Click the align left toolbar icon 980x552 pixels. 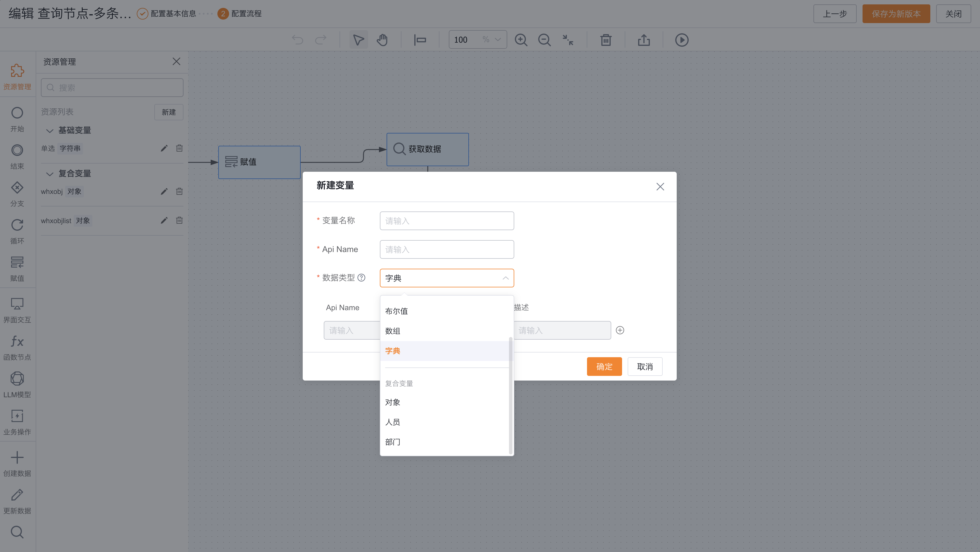420,39
